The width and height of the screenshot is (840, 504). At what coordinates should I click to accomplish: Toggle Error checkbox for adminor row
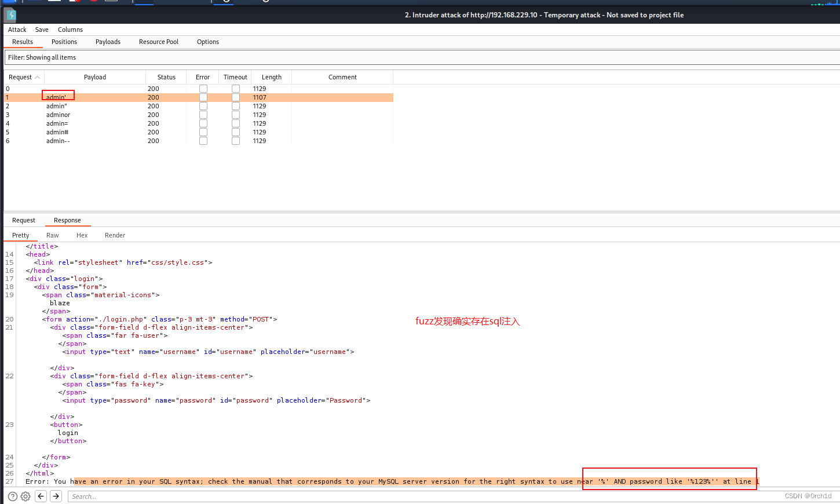[203, 115]
